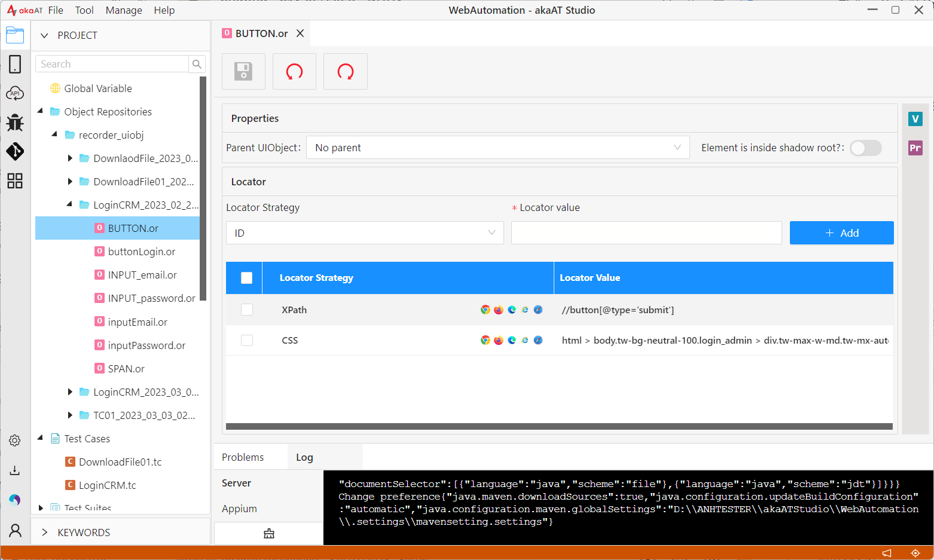Screen dimensions: 934x560
Task: Click the first red refresh icon
Action: pos(294,72)
